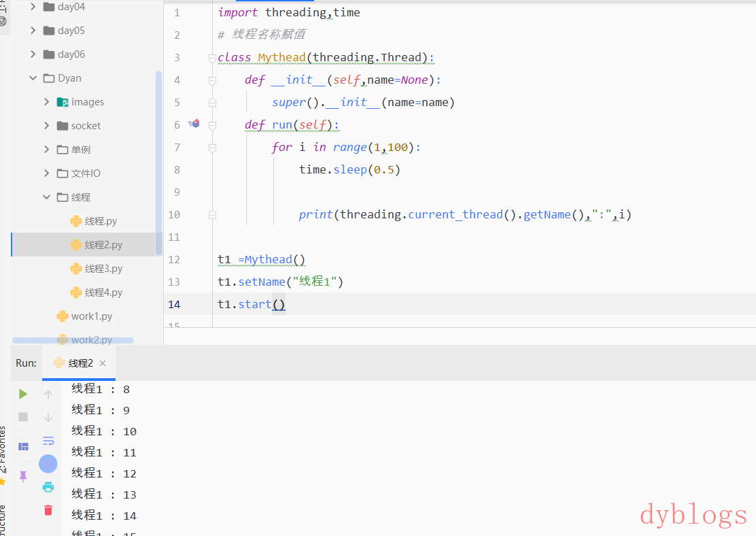756x536 pixels.
Task: Expand the day04 folder in project tree
Action: [33, 7]
